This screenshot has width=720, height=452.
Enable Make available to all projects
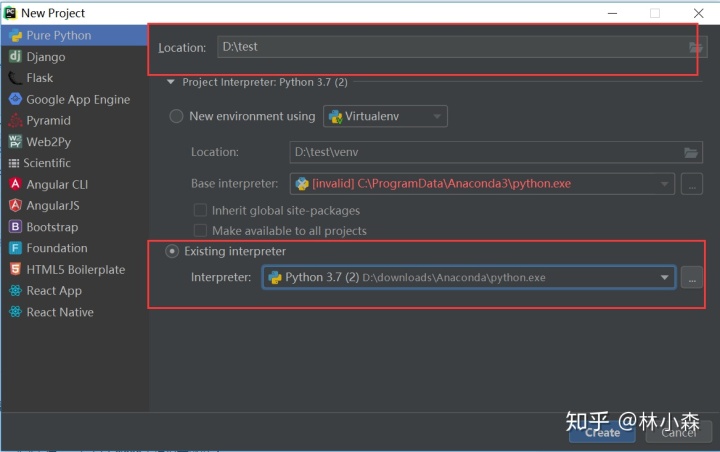(x=200, y=230)
